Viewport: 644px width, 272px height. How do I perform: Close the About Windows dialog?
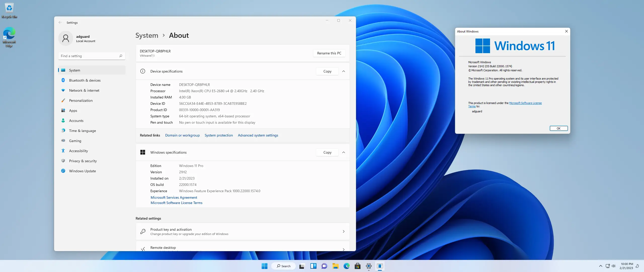[566, 31]
